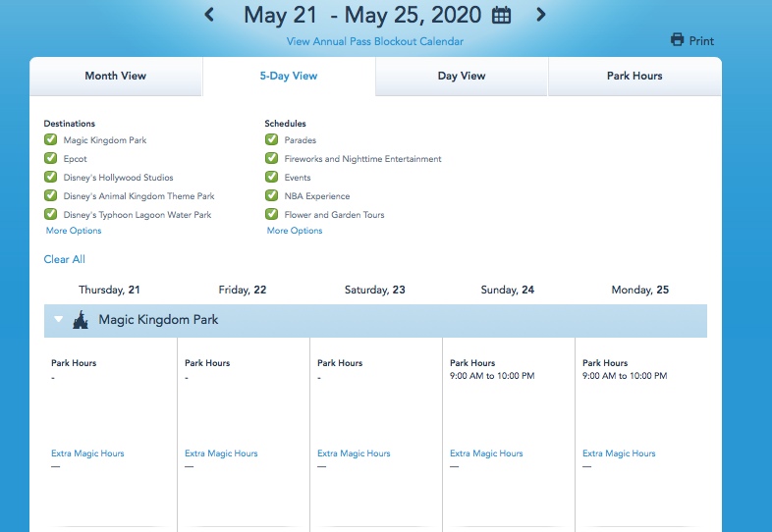Screen dimensions: 772x532
Task: Open Extra Magic Hours for Sunday 24
Action: tap(486, 453)
